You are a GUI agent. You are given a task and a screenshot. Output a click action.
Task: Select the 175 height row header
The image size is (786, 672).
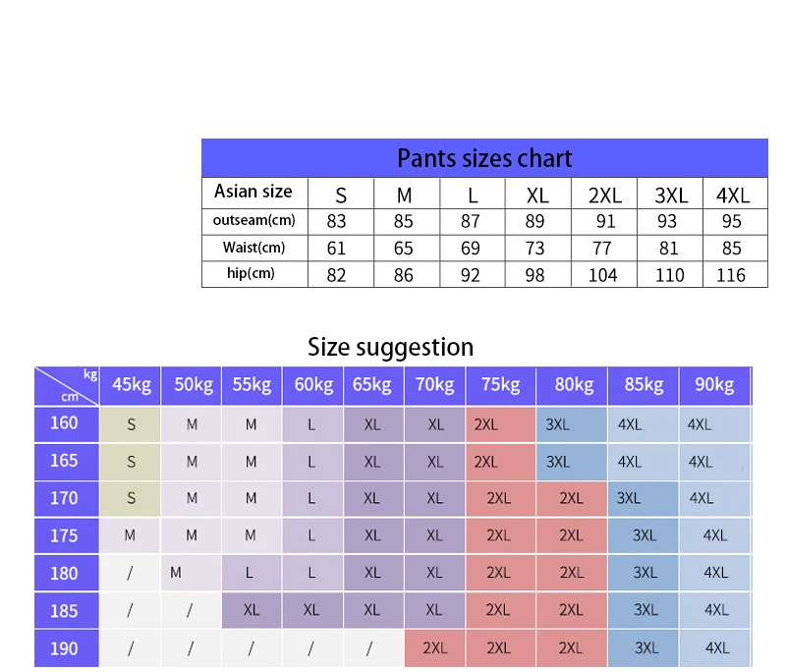[x=66, y=535]
